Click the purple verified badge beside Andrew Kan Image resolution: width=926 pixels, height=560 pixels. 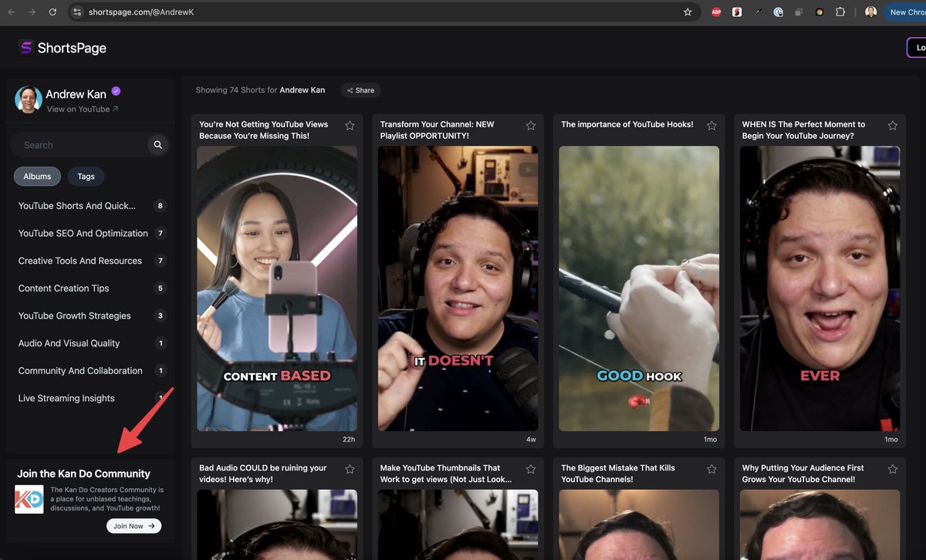(x=116, y=91)
